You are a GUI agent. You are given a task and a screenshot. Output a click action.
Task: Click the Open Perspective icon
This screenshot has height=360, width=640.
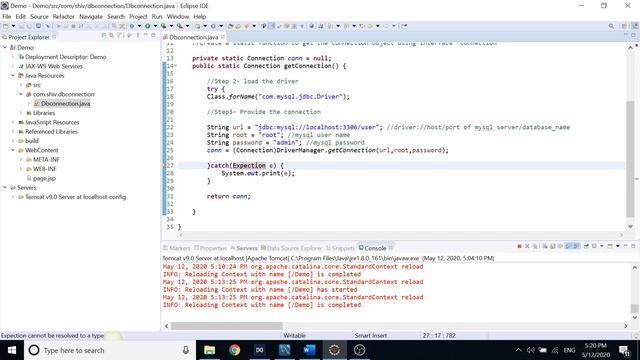point(624,26)
